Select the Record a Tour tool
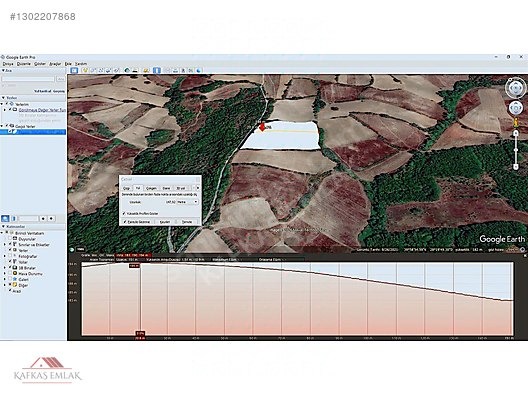528x396 pixels. point(116,70)
